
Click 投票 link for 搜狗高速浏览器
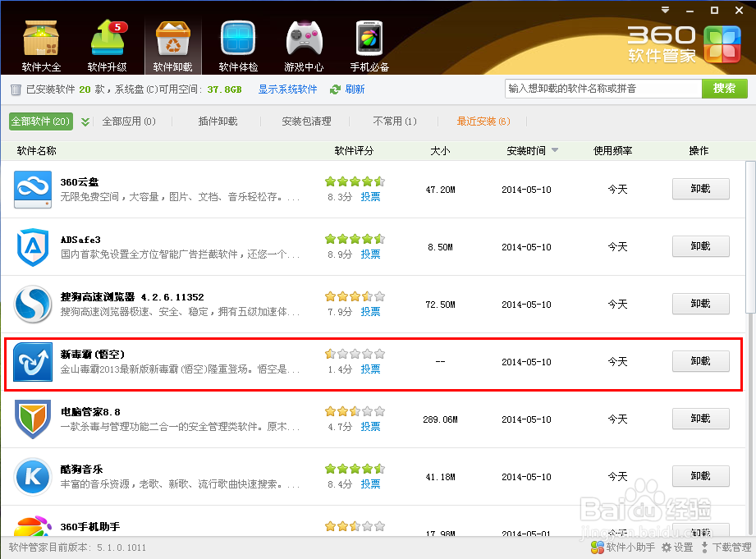coord(370,312)
